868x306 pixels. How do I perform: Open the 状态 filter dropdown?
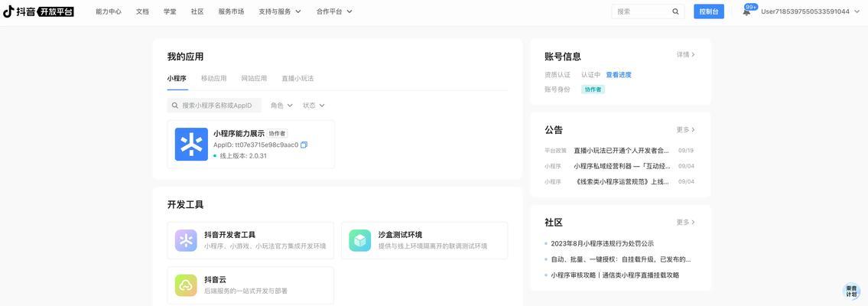coord(314,105)
